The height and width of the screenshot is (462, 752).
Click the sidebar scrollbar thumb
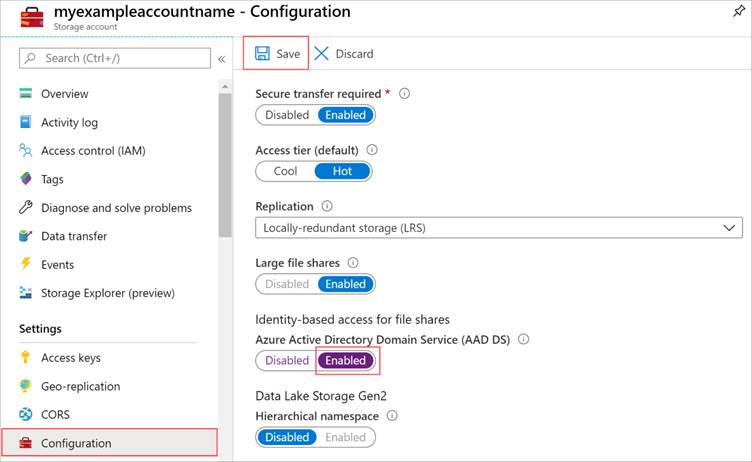(x=225, y=165)
